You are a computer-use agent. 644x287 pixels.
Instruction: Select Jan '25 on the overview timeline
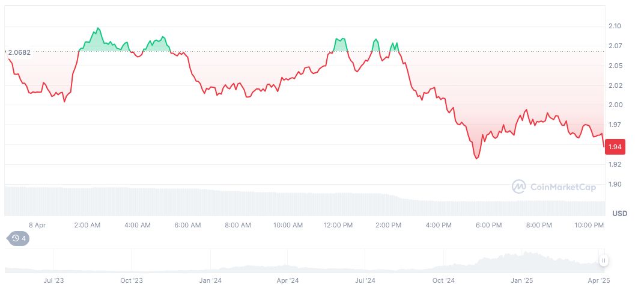(521, 280)
